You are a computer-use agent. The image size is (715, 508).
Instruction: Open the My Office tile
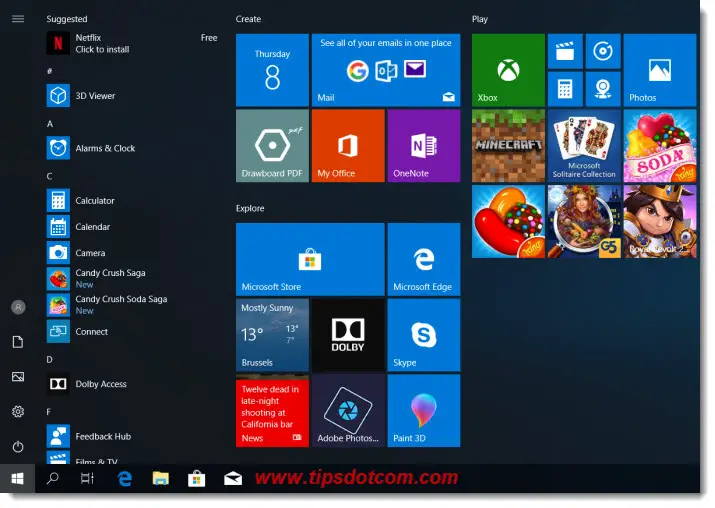click(348, 146)
